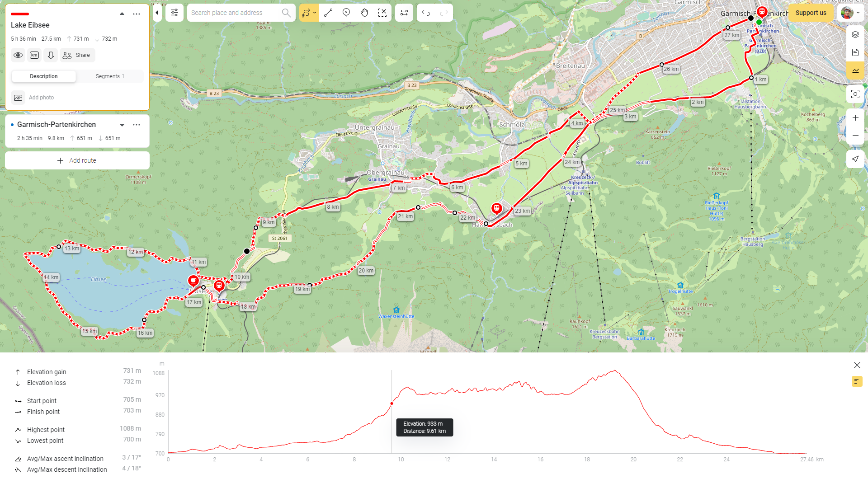Click Add route button

tap(77, 160)
